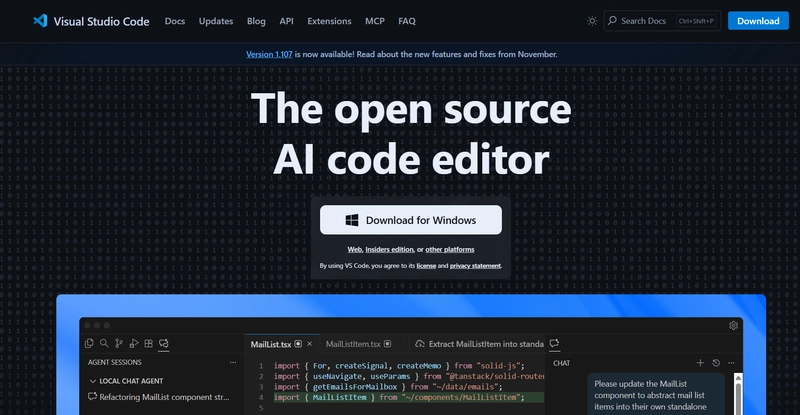Close the MailList.tsx tab with the X
Image resolution: width=800 pixels, height=415 pixels.
coord(309,344)
